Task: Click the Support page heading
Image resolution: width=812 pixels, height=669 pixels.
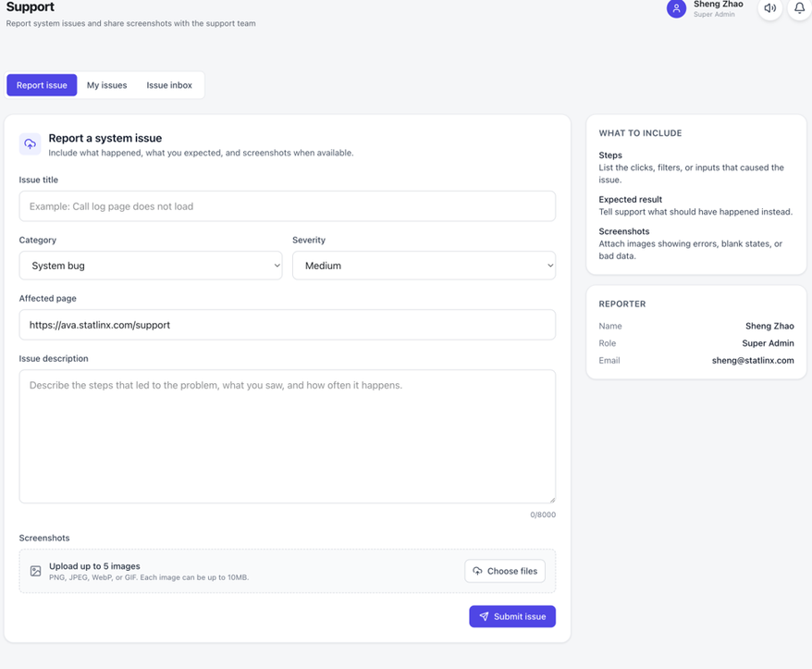Action: click(30, 6)
